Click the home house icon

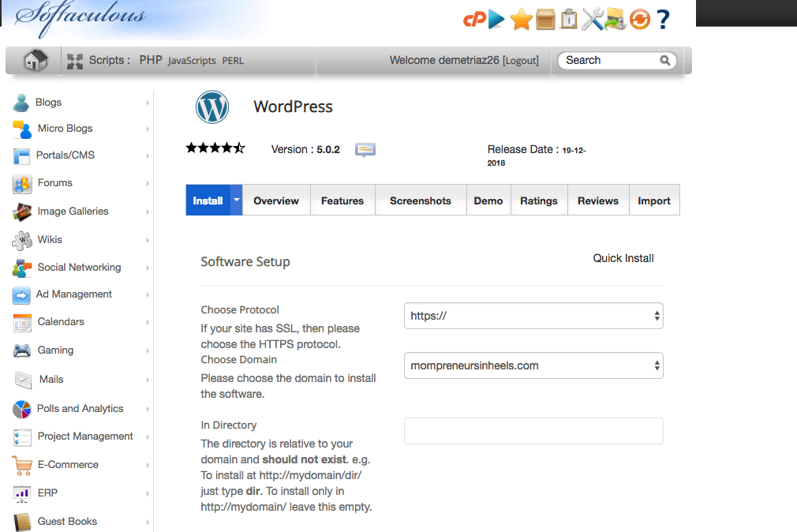coord(35,60)
